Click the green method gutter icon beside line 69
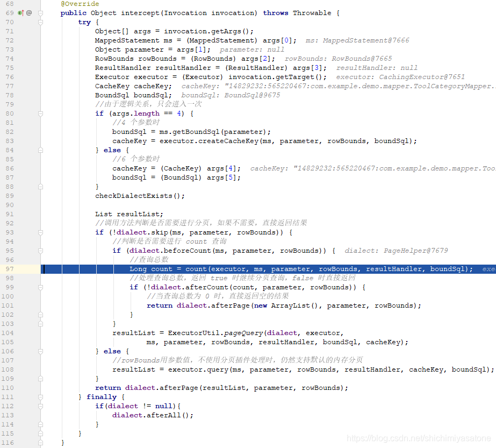Image resolution: width=496 pixels, height=448 pixels. pyautogui.click(x=19, y=13)
